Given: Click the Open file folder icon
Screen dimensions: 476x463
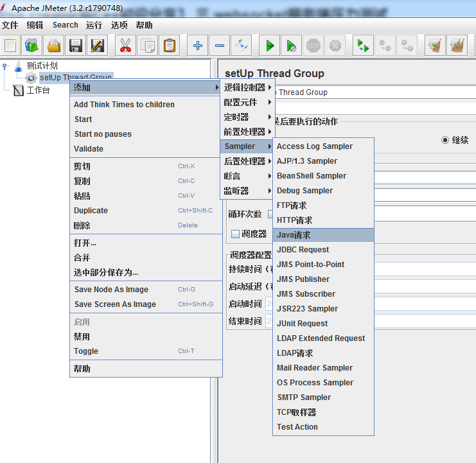Looking at the screenshot, I should pyautogui.click(x=54, y=46).
